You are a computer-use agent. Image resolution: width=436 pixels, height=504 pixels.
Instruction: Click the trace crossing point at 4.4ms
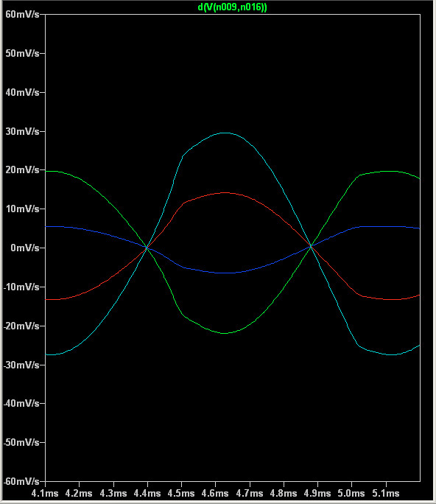tap(147, 248)
